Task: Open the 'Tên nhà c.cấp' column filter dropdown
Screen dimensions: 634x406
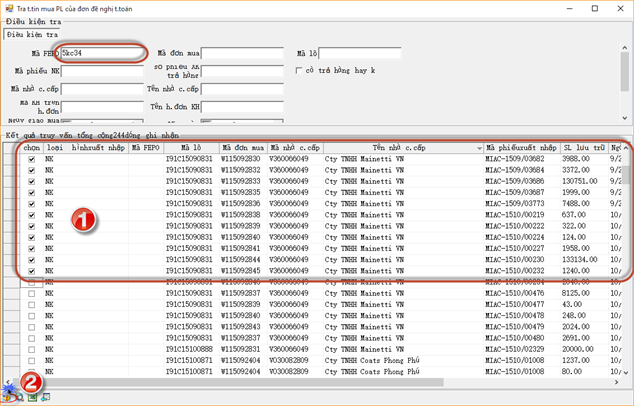Action: coord(479,148)
